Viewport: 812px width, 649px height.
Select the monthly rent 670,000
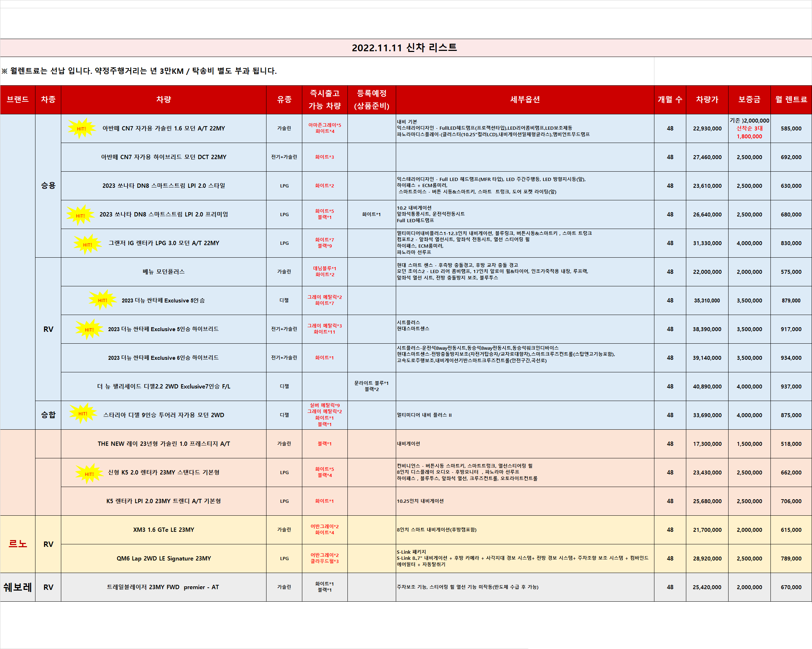pyautogui.click(x=791, y=587)
